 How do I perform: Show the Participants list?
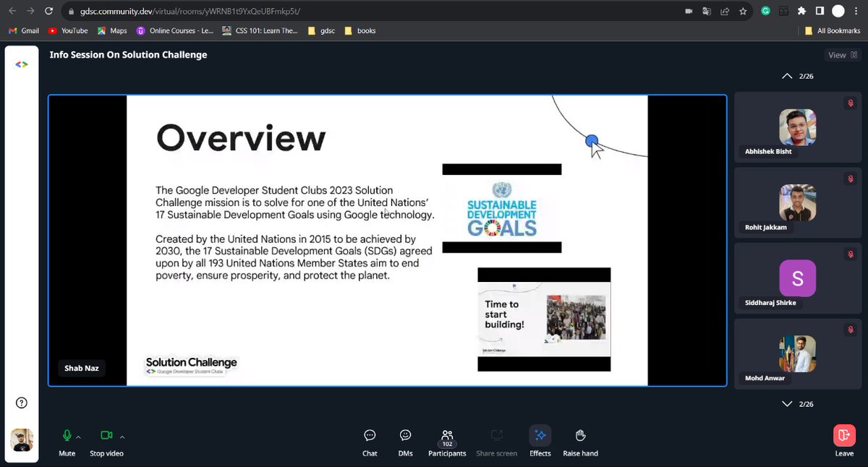[x=447, y=442]
